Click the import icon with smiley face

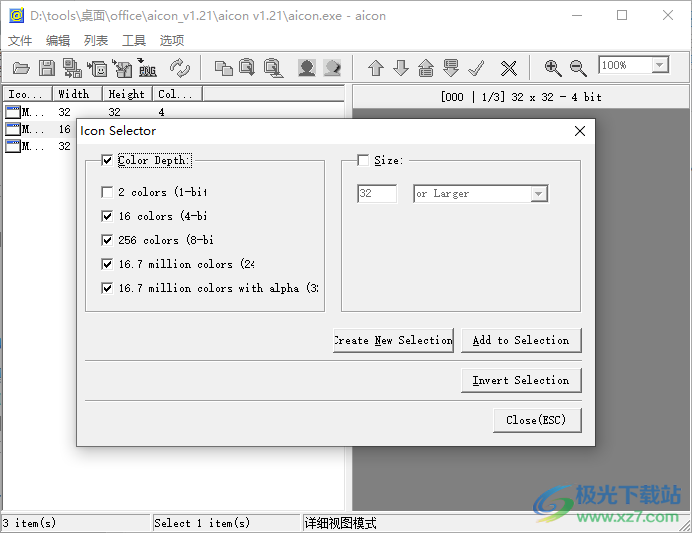coord(97,68)
